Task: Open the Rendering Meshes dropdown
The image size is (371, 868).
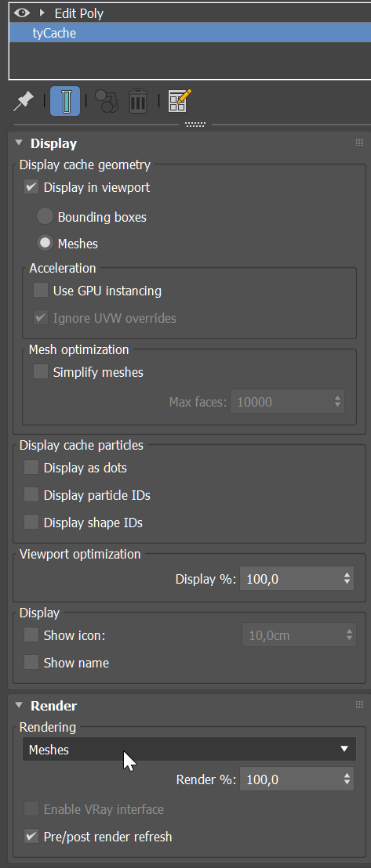Action: 189,749
